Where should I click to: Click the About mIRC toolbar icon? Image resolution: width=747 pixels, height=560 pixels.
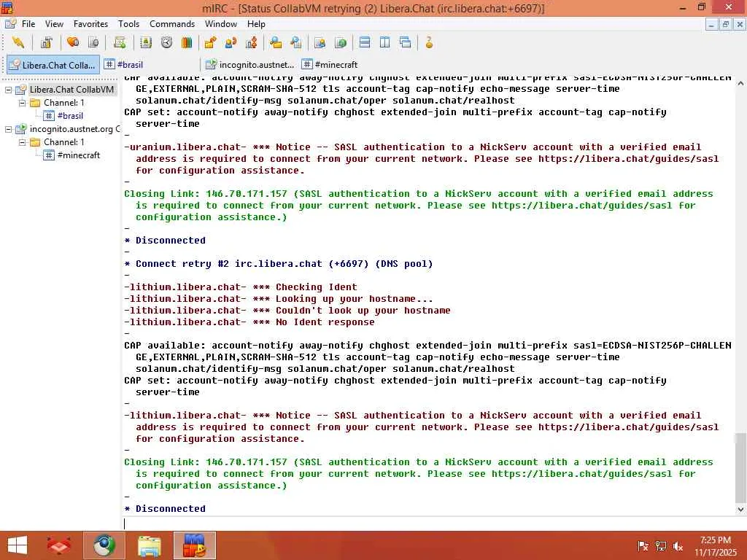pyautogui.click(x=429, y=42)
